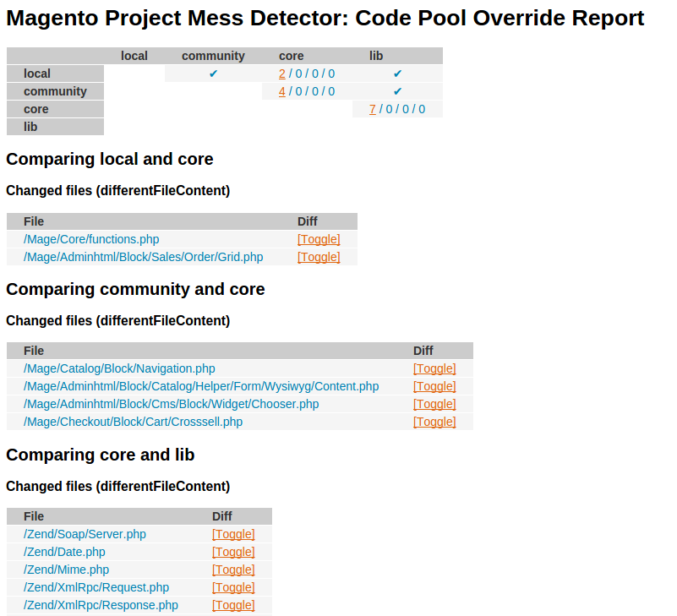Select /Zend/Soap/Server.php file name
Image resolution: width=677 pixels, height=616 pixels.
click(x=85, y=534)
